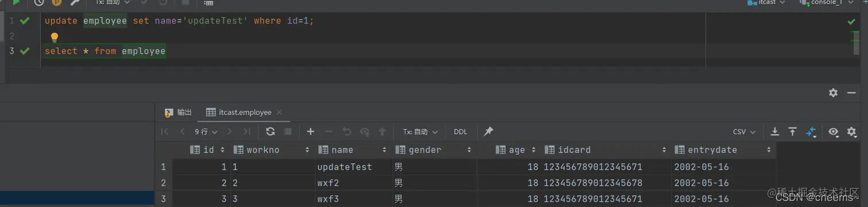Select the age cell 18 in row 3
The image size is (868, 207).
[x=509, y=200]
